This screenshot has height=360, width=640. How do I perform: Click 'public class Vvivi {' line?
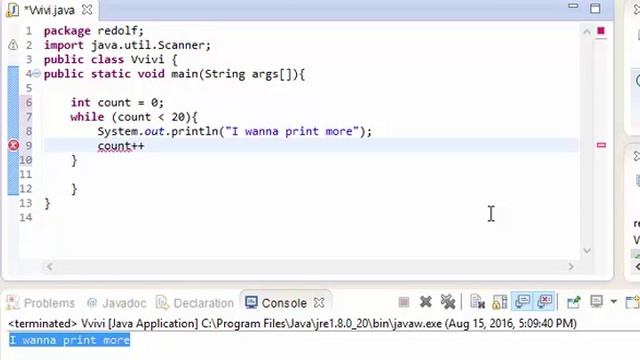[111, 60]
